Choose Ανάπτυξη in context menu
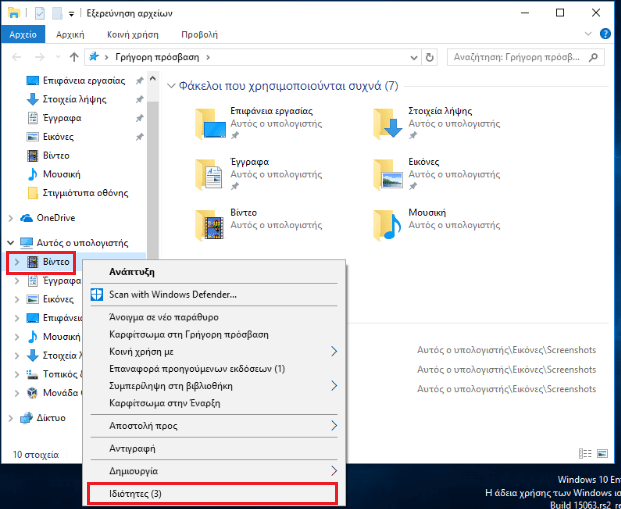 [x=214, y=272]
